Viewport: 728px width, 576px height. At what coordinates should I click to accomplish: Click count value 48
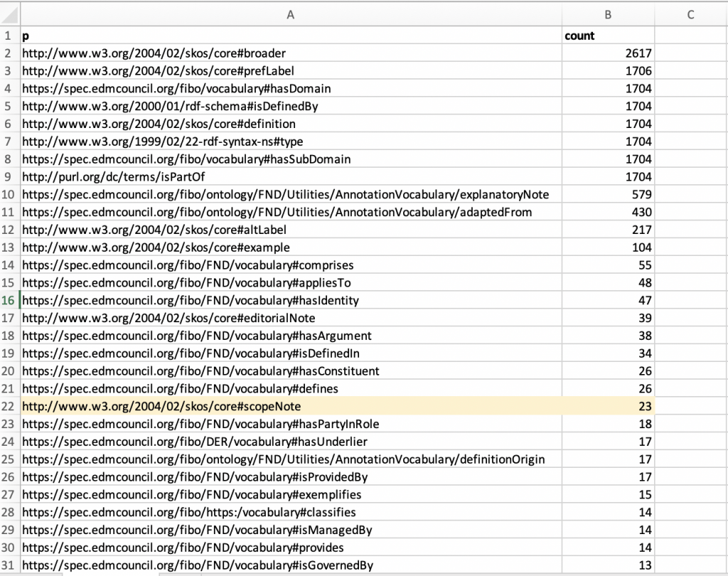(609, 283)
